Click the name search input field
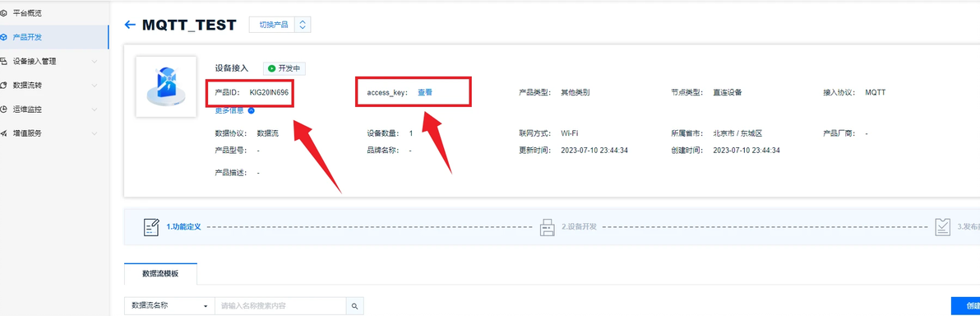This screenshot has width=980, height=316. [280, 306]
